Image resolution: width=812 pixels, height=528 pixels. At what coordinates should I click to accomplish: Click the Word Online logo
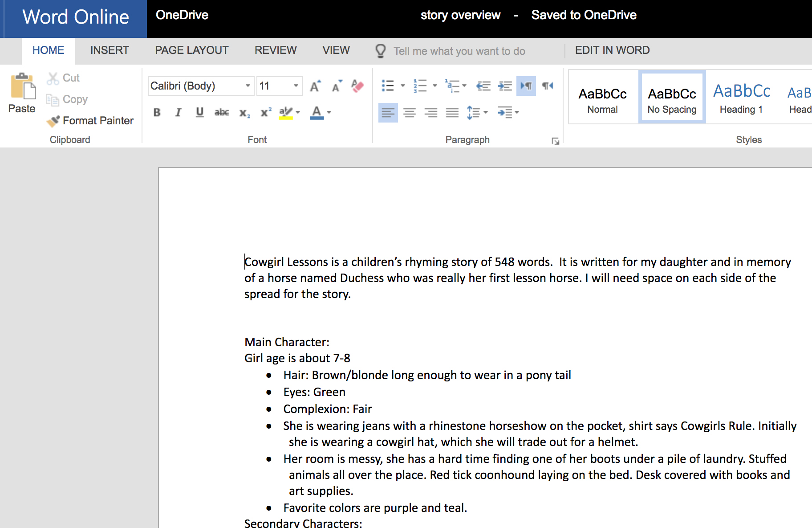pos(76,17)
